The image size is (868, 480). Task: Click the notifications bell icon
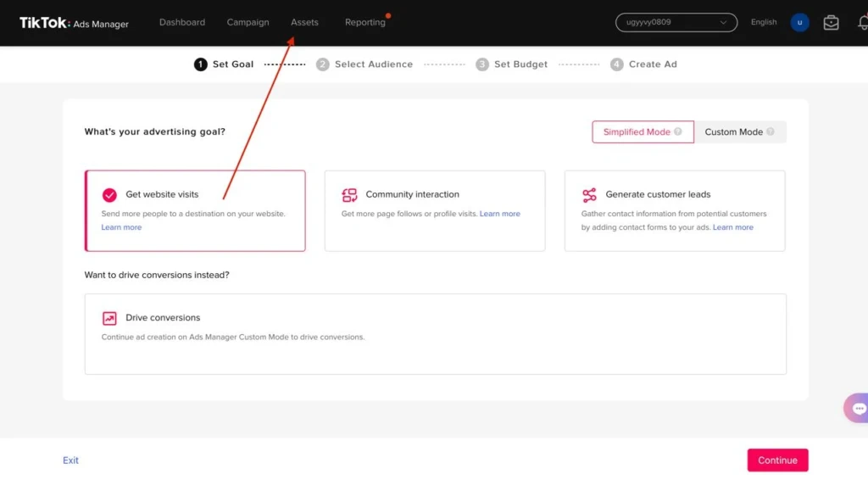tap(862, 22)
